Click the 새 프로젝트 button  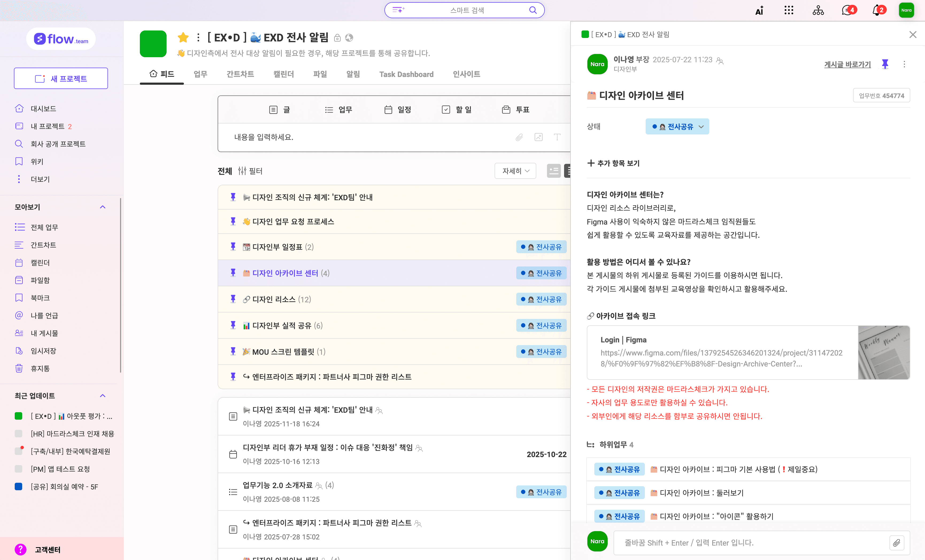[x=61, y=78]
